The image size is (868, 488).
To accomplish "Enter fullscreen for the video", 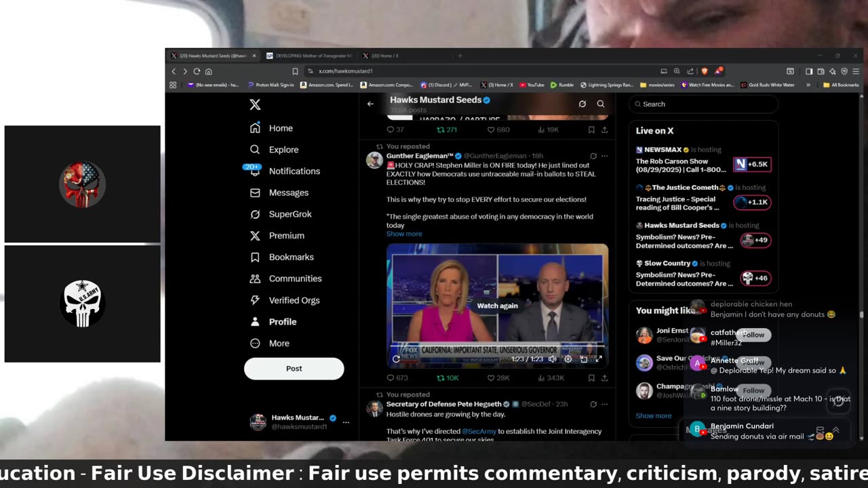I will [x=599, y=359].
